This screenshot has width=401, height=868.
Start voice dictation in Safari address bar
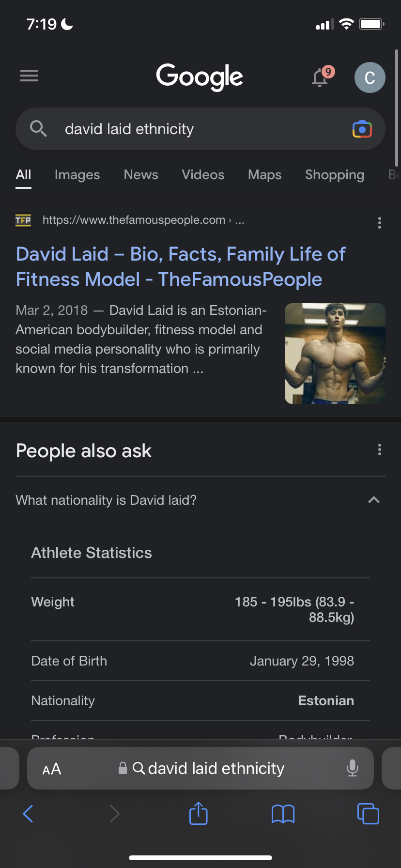pos(353,768)
